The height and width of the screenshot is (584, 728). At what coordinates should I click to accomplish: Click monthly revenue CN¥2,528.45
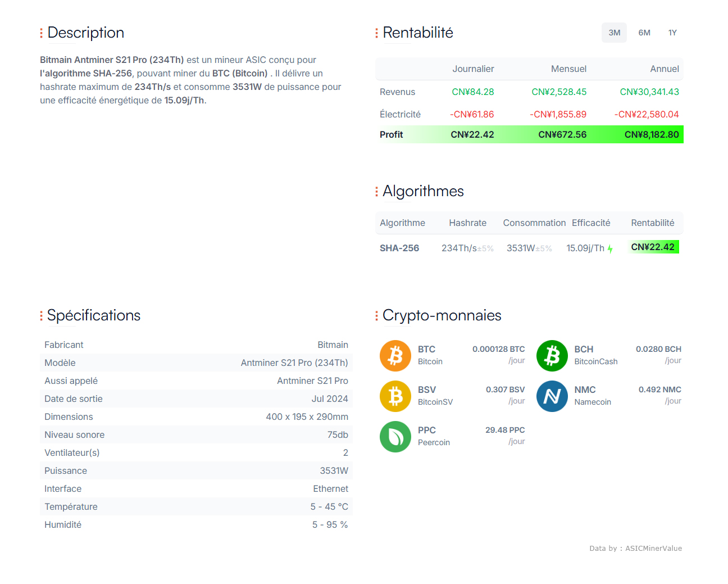[x=559, y=92]
